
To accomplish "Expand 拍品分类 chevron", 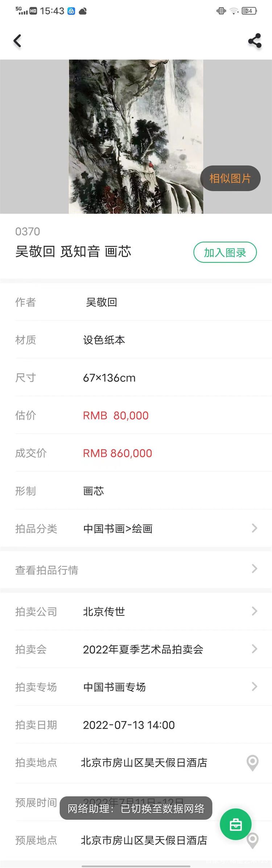I will tap(254, 528).
